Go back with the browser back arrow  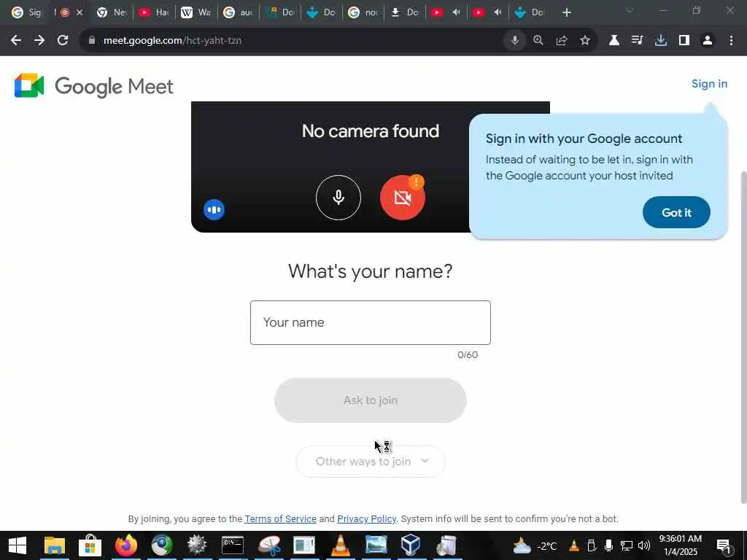click(x=16, y=41)
